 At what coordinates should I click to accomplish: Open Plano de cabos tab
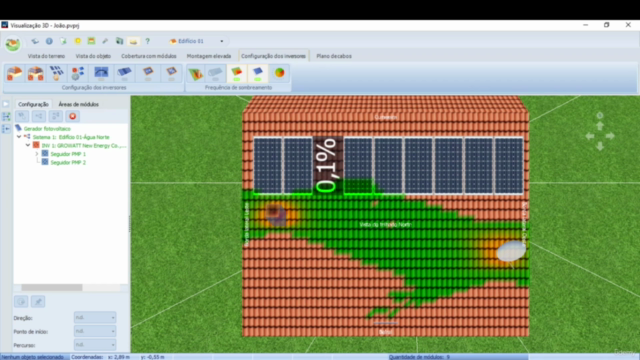click(x=334, y=56)
